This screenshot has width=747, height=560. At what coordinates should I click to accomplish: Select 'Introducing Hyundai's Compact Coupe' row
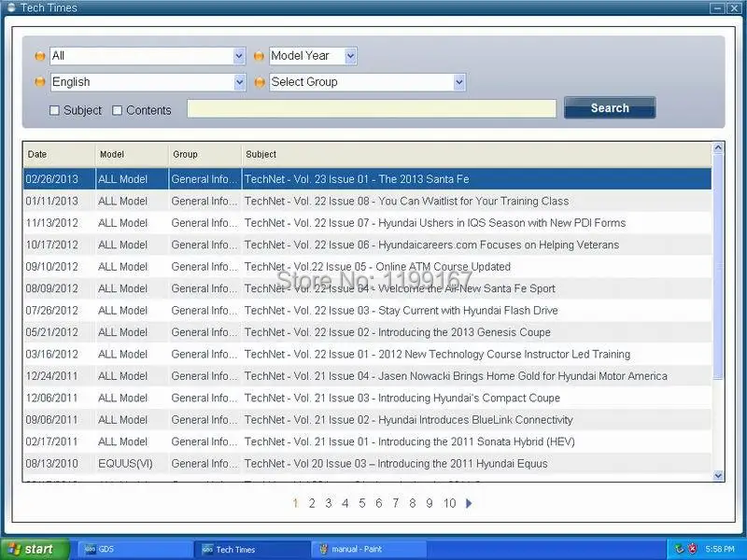click(367, 398)
